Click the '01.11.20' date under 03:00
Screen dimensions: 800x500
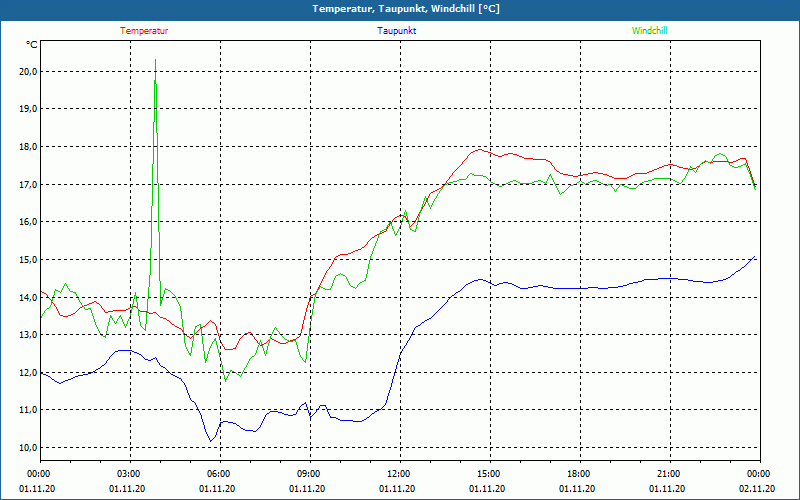coord(127,488)
